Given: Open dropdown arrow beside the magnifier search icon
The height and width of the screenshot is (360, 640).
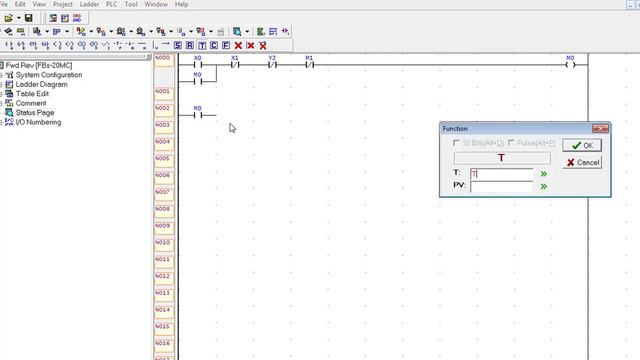Looking at the screenshot, I should click(x=247, y=31).
